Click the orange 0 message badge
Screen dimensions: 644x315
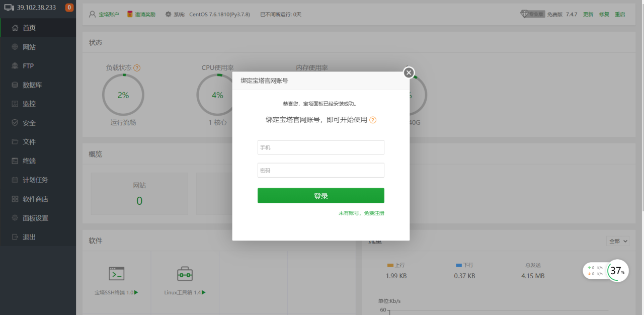[69, 8]
